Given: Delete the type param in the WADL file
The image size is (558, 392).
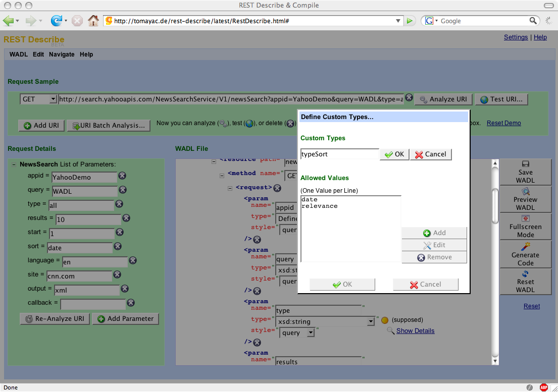Looking at the screenshot, I should coord(257,343).
